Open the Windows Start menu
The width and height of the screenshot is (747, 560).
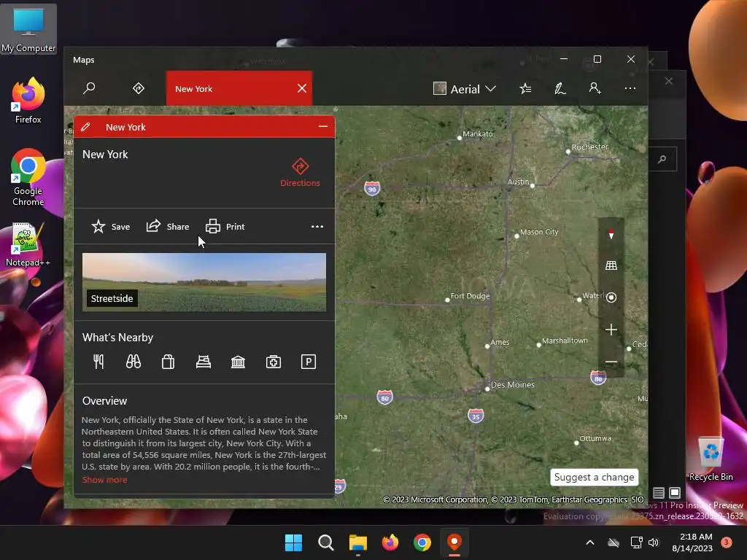pyautogui.click(x=293, y=542)
